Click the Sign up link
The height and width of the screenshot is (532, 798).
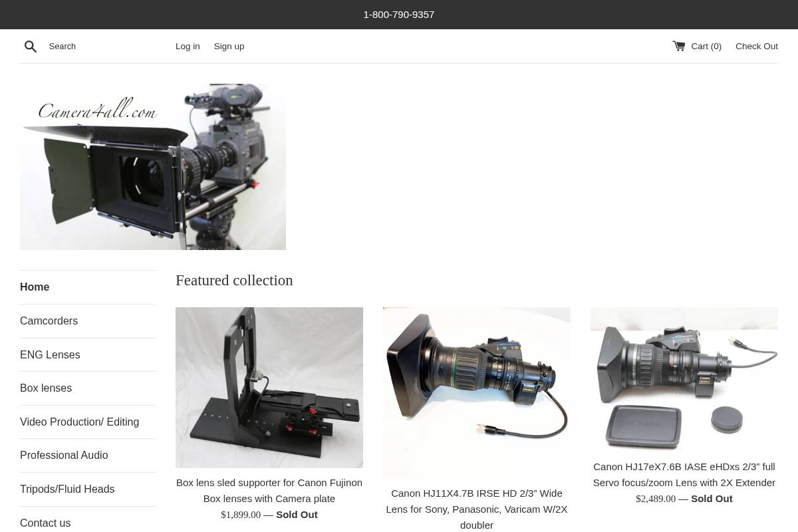[x=229, y=46]
